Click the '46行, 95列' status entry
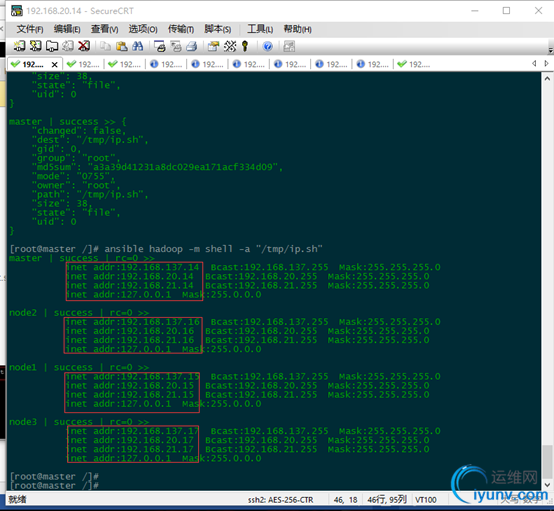Viewport: 554px width, 511px height. 387,500
